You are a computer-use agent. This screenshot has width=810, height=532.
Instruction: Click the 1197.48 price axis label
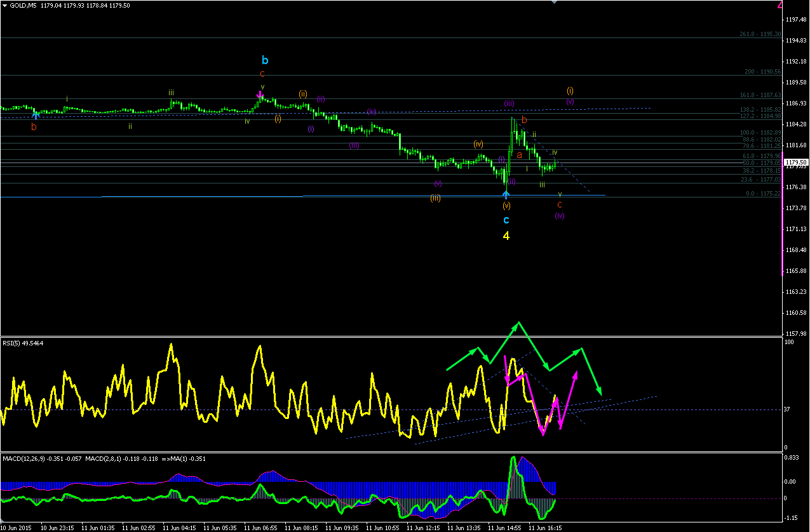point(797,20)
